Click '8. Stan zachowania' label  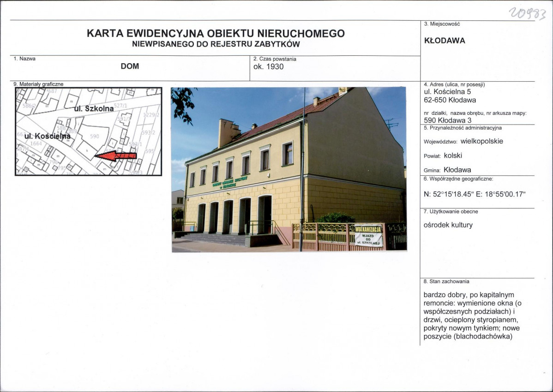click(x=446, y=281)
